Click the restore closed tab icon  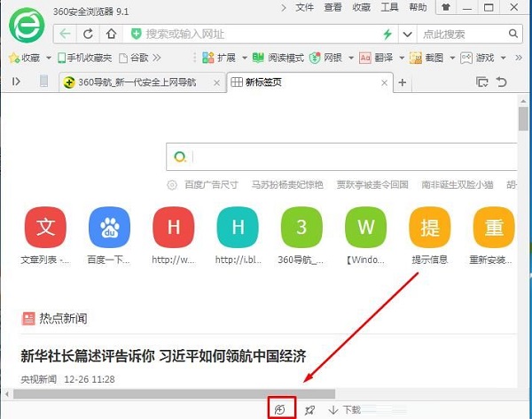pos(502,81)
